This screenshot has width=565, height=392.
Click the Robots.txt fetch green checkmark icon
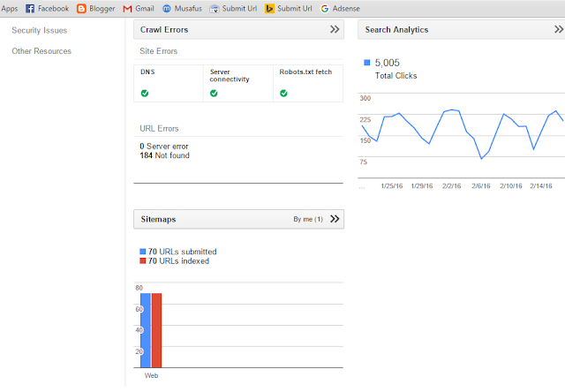point(283,94)
